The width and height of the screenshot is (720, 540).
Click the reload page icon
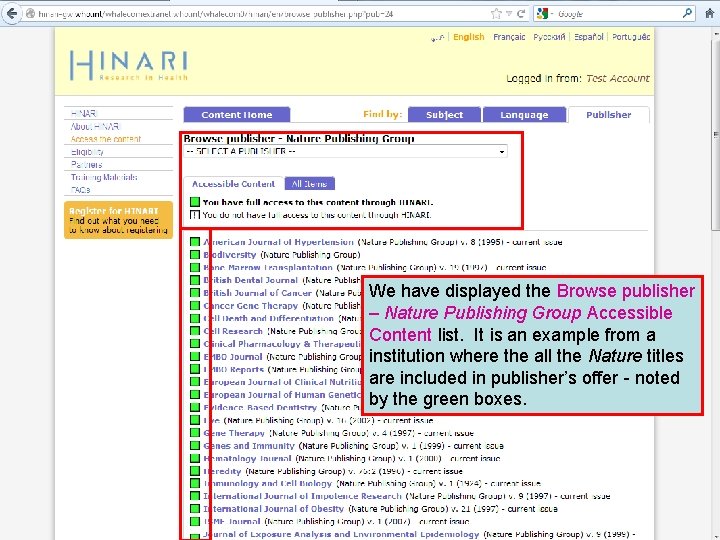coord(521,14)
